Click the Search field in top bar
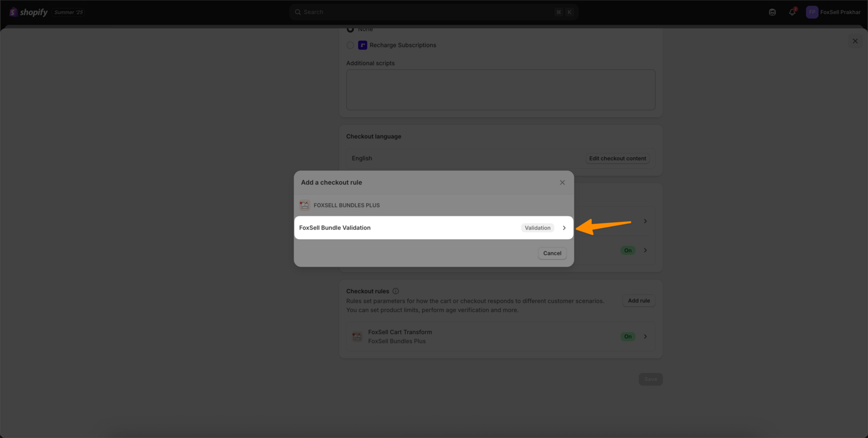Viewport: 868px width, 438px height. 433,12
